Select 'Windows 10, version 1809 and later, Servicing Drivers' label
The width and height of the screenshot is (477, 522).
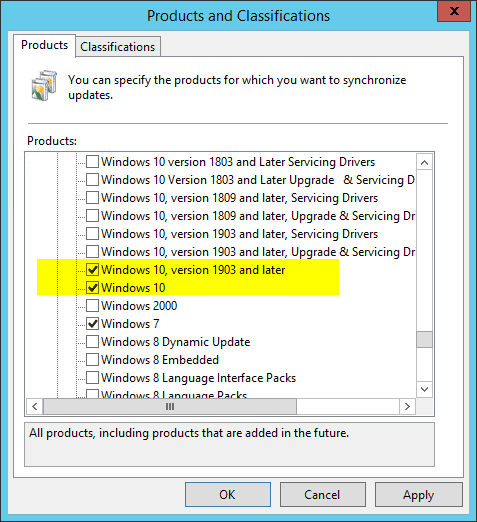tap(239, 198)
